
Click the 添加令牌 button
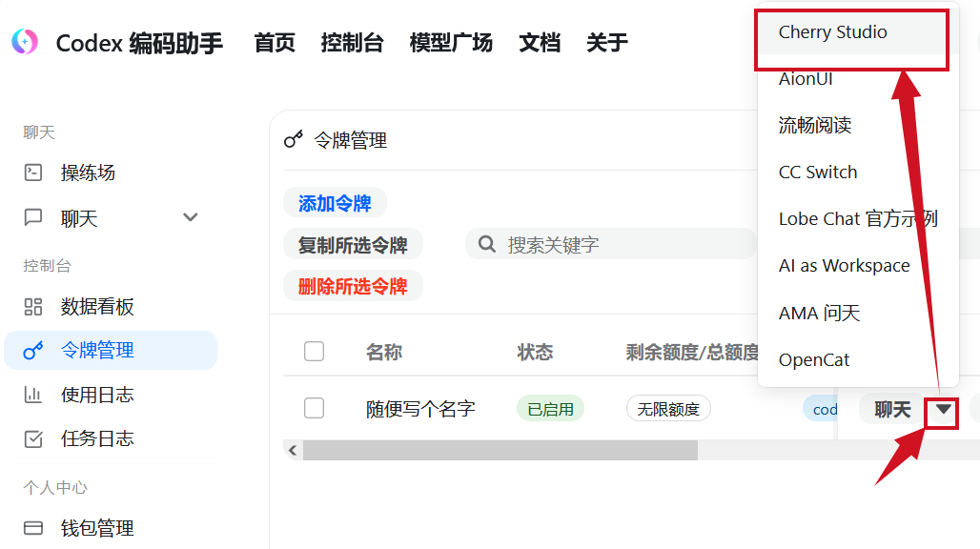click(335, 202)
